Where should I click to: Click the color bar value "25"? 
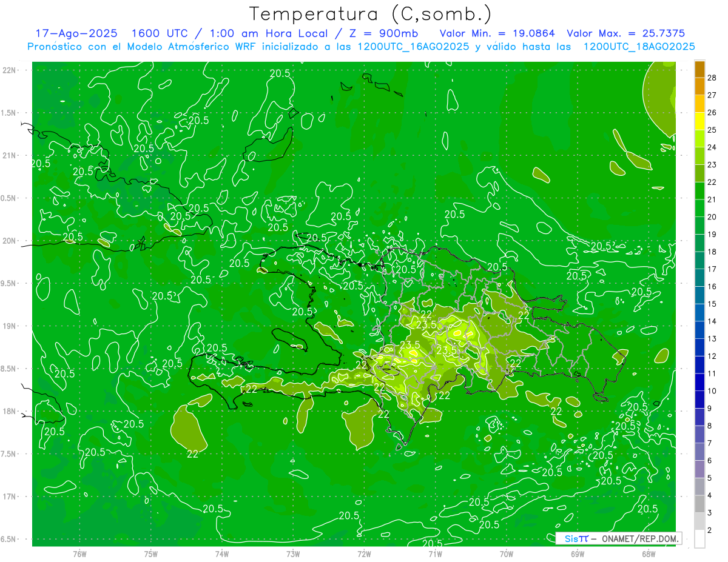click(x=712, y=130)
